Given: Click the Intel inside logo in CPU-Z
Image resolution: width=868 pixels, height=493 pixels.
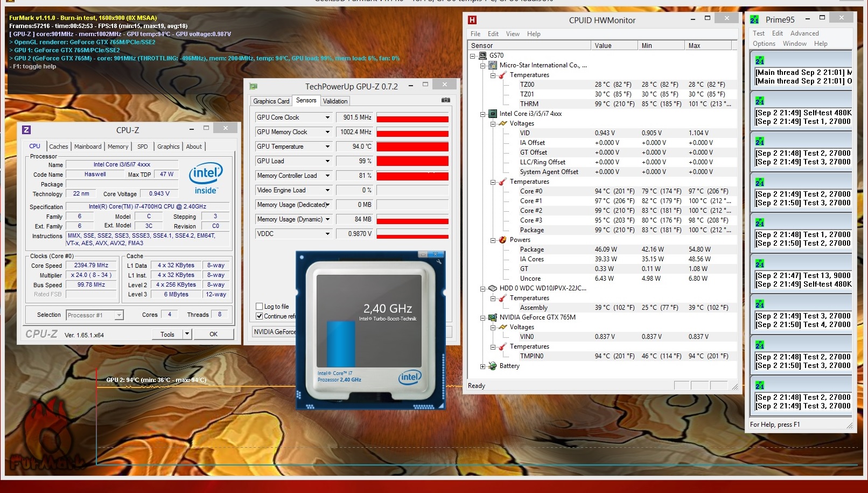Looking at the screenshot, I should pos(206,178).
